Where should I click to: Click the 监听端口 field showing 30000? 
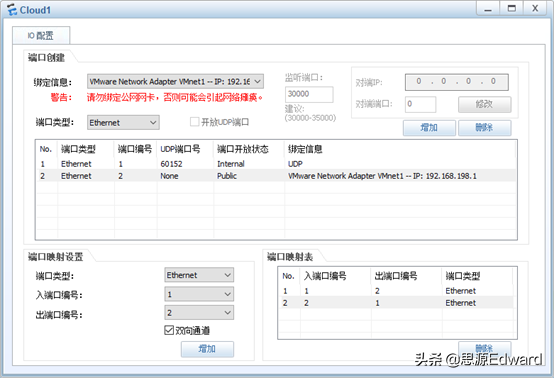(x=309, y=94)
